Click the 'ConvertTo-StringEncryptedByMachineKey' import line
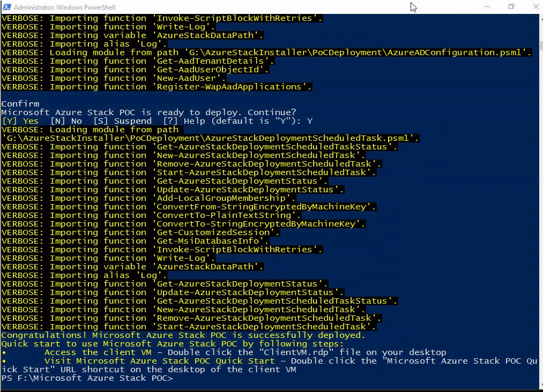543x392 pixels. [x=183, y=224]
